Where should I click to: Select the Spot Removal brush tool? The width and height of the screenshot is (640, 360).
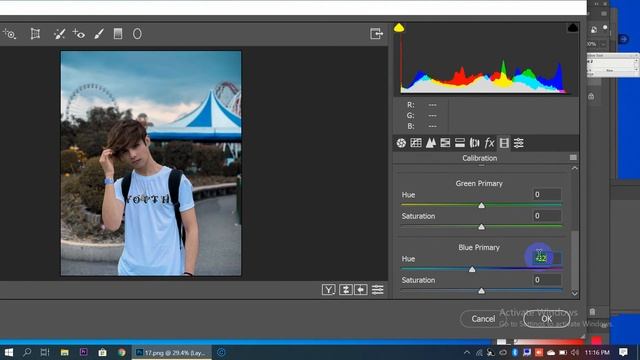(60, 34)
